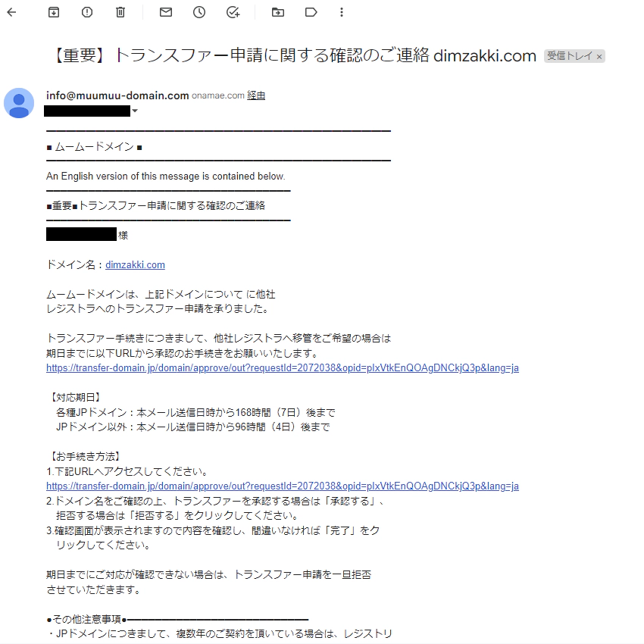
Task: Report email as spam
Action: 87,12
